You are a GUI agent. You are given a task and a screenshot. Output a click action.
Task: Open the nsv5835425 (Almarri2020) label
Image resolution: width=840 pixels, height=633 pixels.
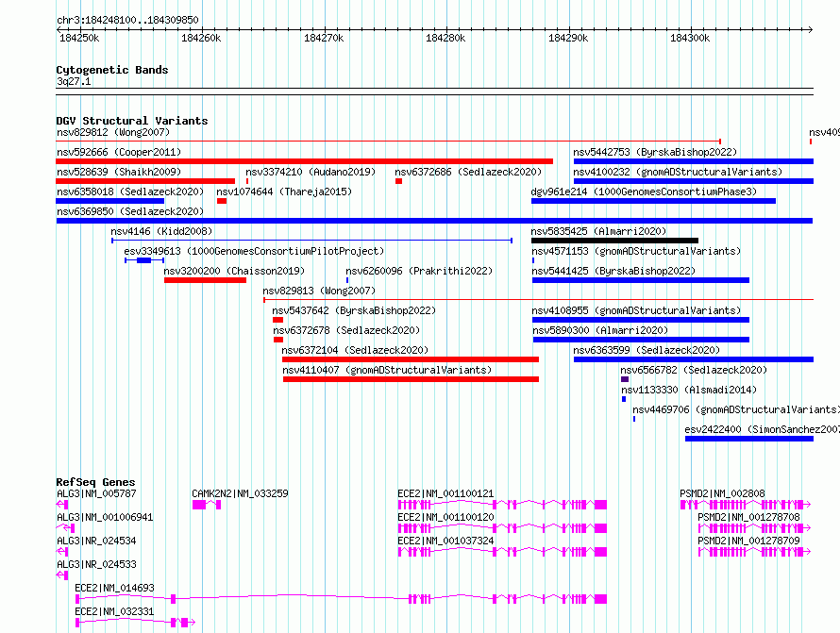coord(599,231)
